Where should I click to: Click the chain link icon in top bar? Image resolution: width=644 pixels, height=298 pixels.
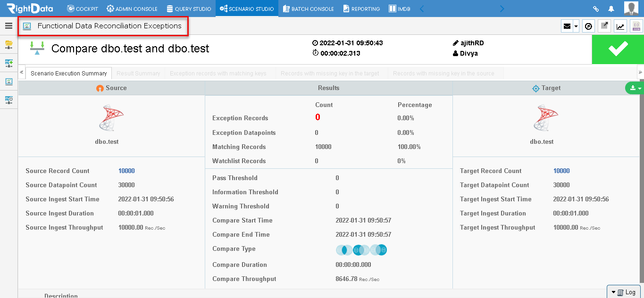pyautogui.click(x=596, y=8)
